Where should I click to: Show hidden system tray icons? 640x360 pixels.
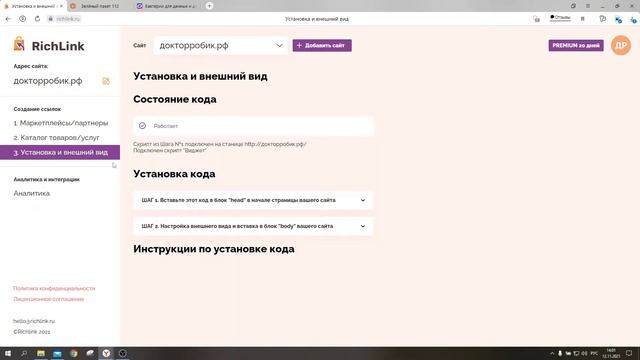[x=552, y=353]
